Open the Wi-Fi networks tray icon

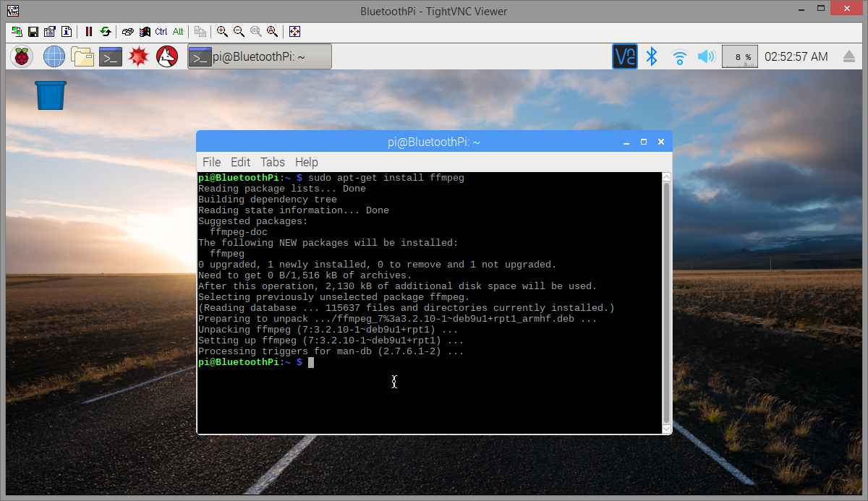tap(679, 56)
